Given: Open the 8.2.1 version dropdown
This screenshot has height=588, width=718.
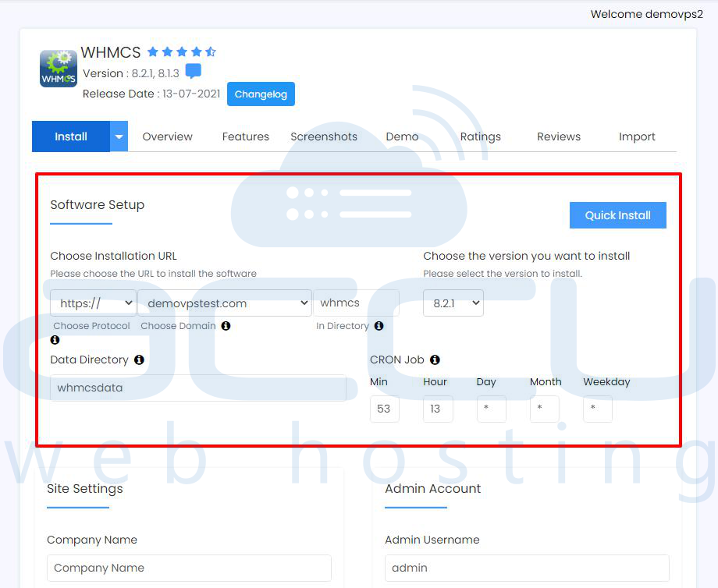Looking at the screenshot, I should (x=453, y=303).
